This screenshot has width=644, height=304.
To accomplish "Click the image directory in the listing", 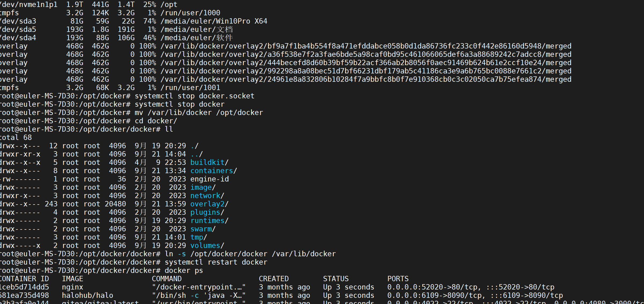I will tap(201, 187).
